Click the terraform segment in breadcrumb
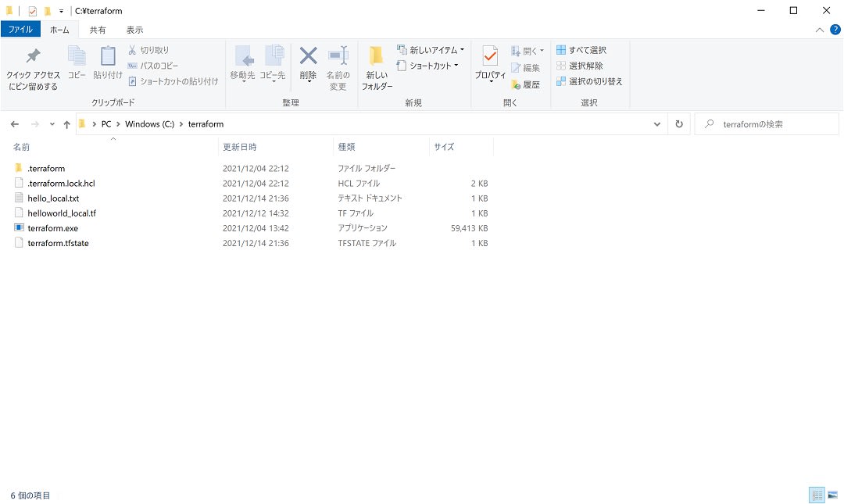This screenshot has width=844, height=504. pos(206,124)
